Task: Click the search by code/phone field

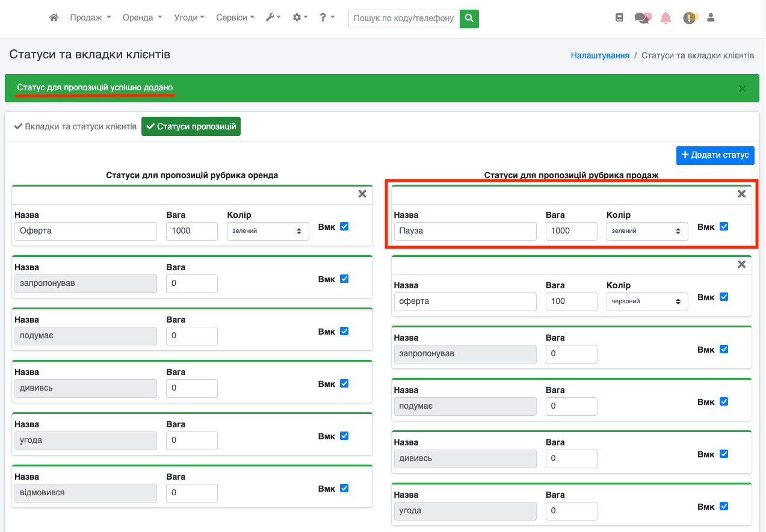Action: 404,18
